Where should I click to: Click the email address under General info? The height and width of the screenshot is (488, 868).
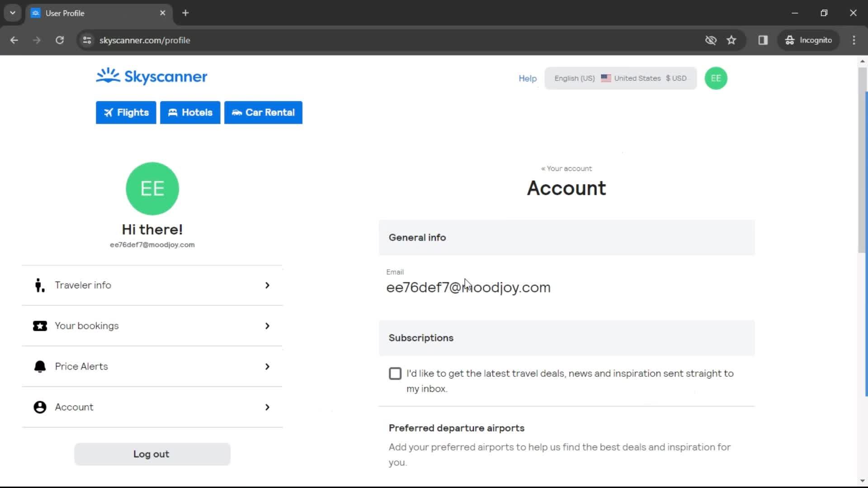click(x=468, y=287)
